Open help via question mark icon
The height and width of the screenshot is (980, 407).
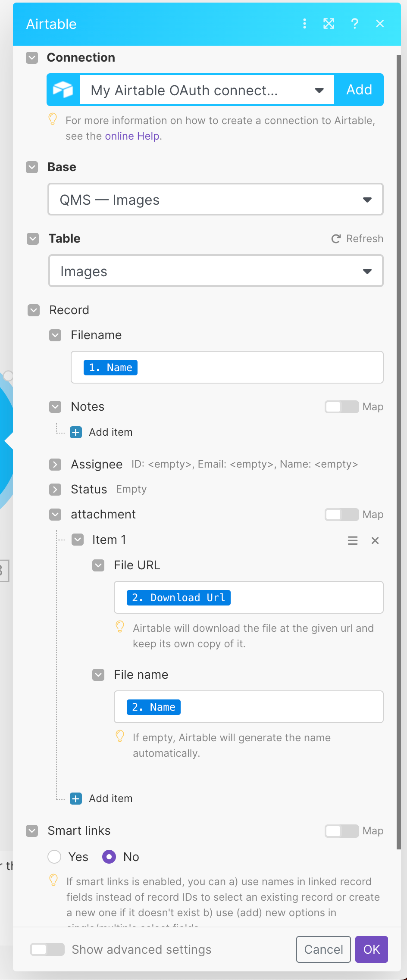coord(354,24)
